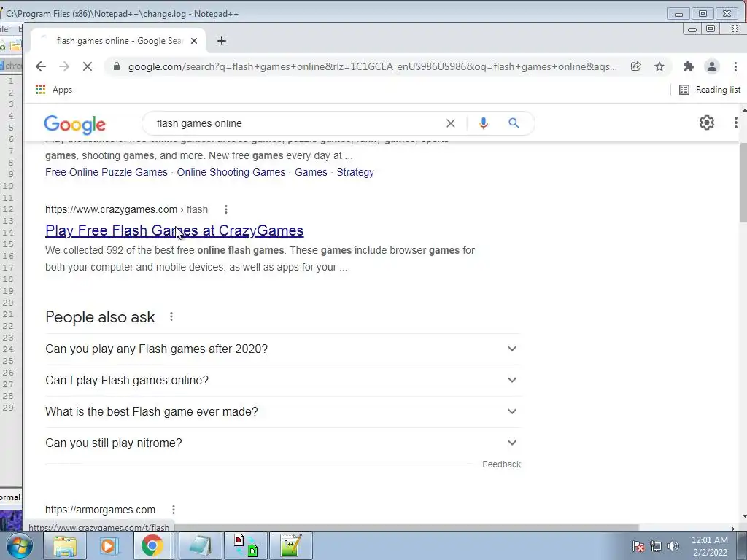Start voice search with microphone icon
Viewport: 747px width, 560px height.
point(483,123)
